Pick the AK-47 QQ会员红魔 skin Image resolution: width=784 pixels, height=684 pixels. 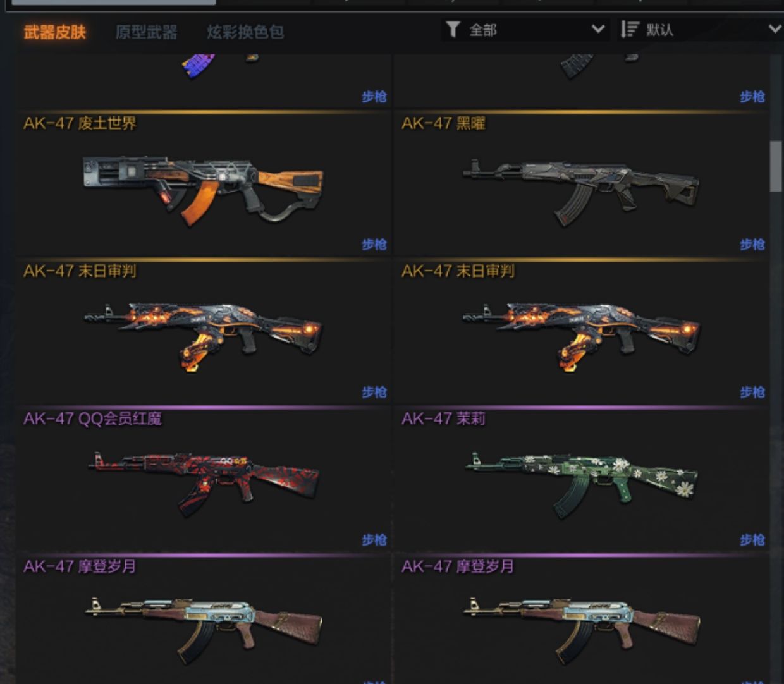pos(204,479)
